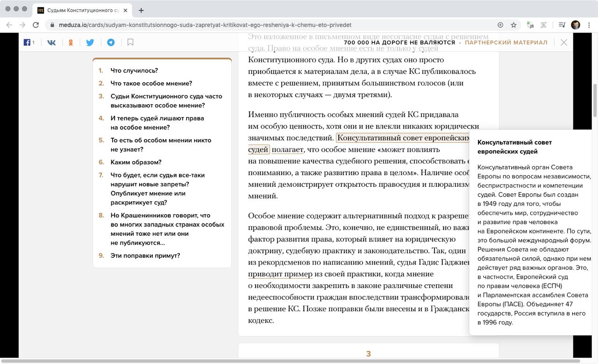
Task: Bookmark the article with the flag icon
Action: [x=130, y=42]
